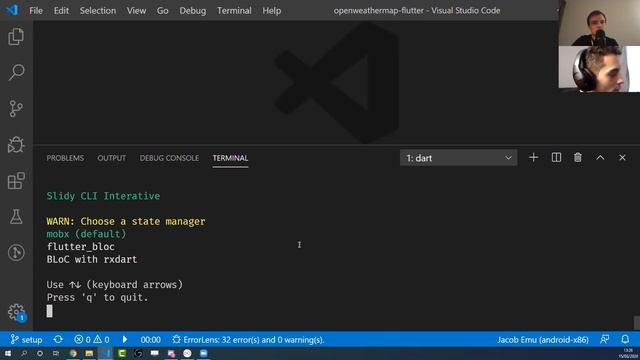The width and height of the screenshot is (640, 360).
Task: Kill terminal with trash icon
Action: (x=578, y=158)
